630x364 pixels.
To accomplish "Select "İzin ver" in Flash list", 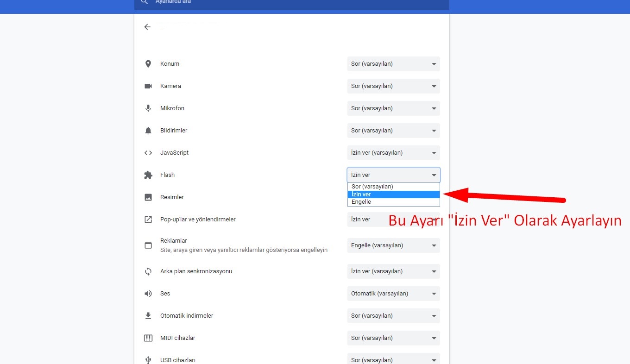I will tap(393, 195).
